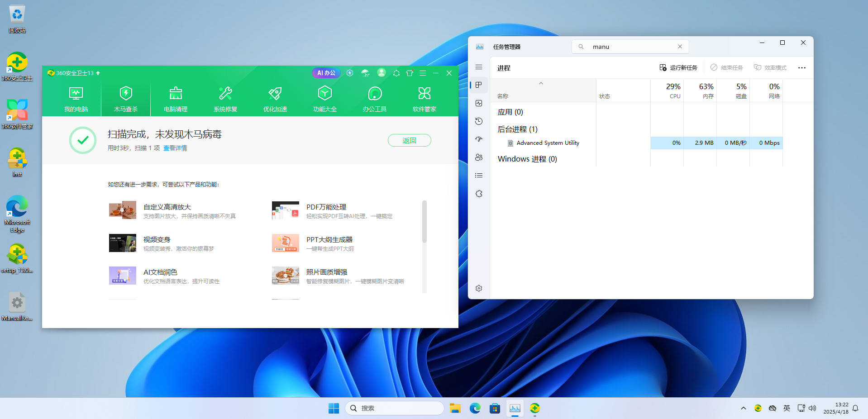This screenshot has height=419, width=868.
Task: Click the 360安全卫士13 upgrade arrow
Action: [98, 73]
